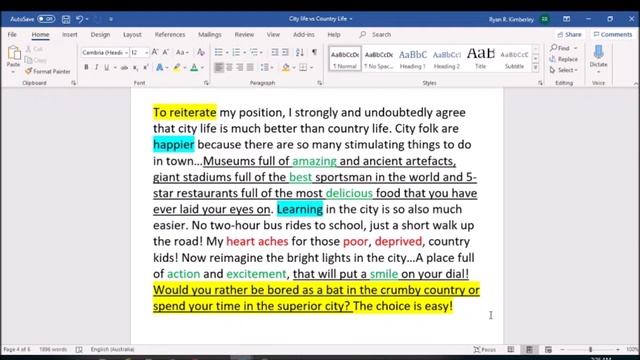Image resolution: width=640 pixels, height=360 pixels.
Task: Click the Align Left icon
Action: point(219,67)
